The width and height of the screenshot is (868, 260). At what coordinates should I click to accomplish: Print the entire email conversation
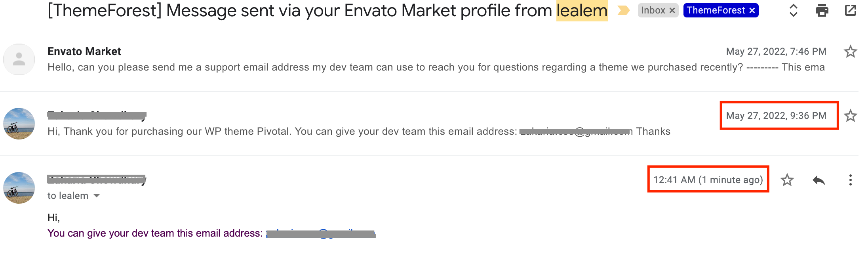point(822,10)
